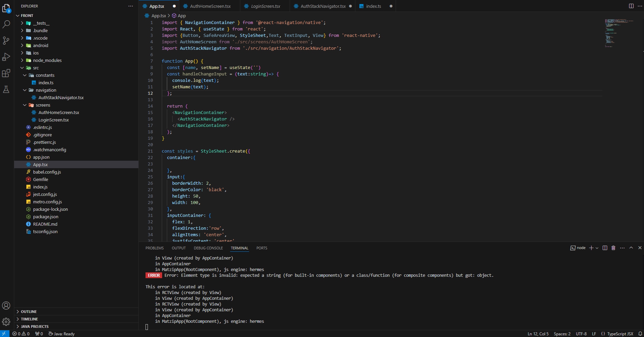The width and height of the screenshot is (644, 337).
Task: Change indentation via Spaces: 2
Action: click(x=562, y=334)
